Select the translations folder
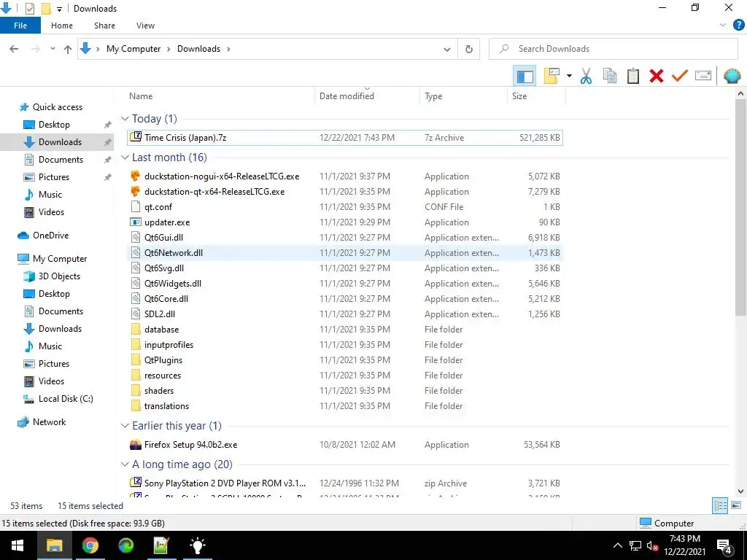This screenshot has width=747, height=560. click(345, 405)
